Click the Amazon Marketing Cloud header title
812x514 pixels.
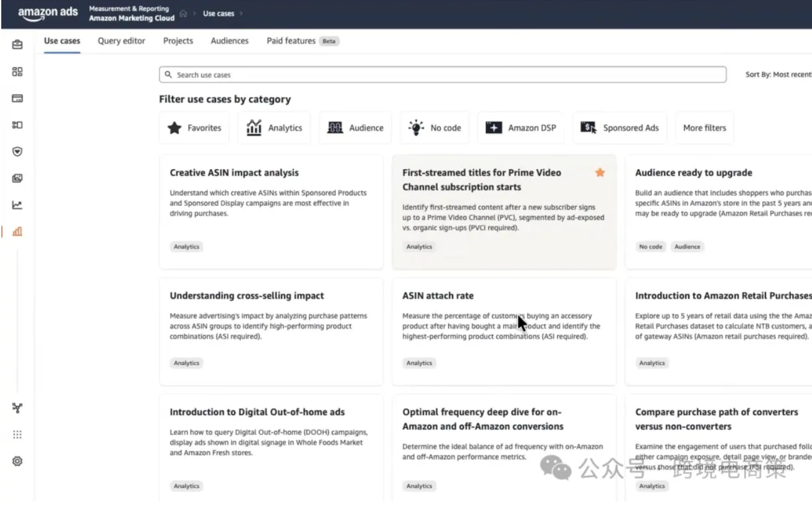(131, 19)
